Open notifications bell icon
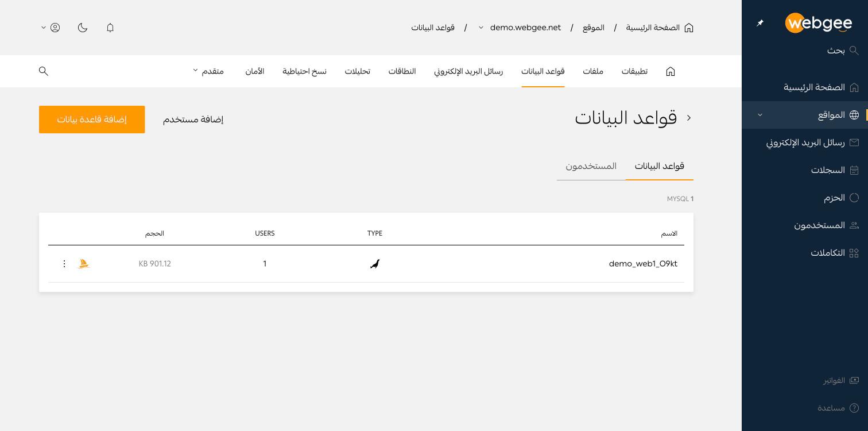This screenshot has width=868, height=431. tap(110, 28)
